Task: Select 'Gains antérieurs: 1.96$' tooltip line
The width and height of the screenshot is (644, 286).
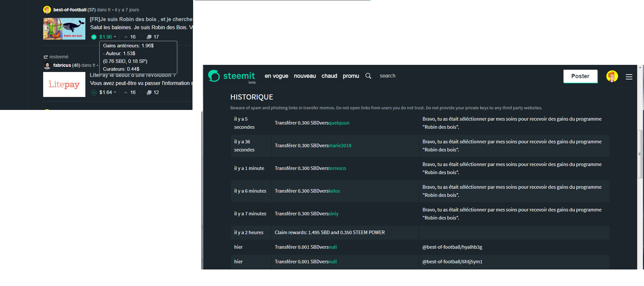Action: click(x=128, y=46)
